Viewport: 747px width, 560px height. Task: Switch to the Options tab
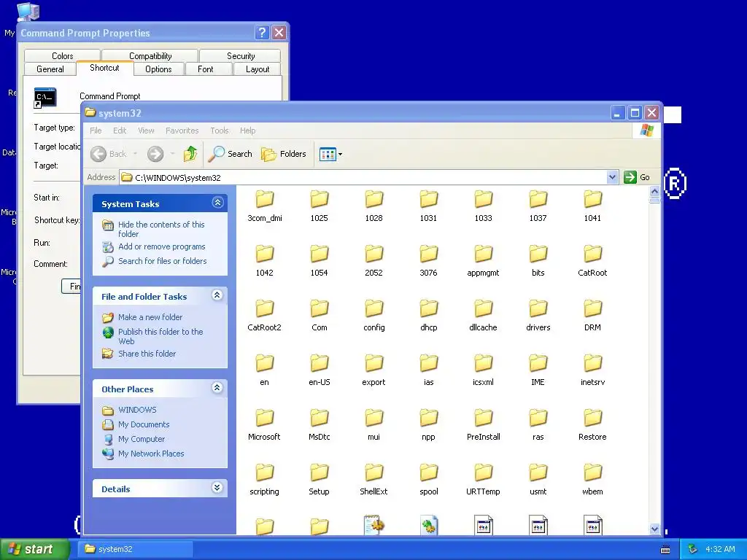158,69
